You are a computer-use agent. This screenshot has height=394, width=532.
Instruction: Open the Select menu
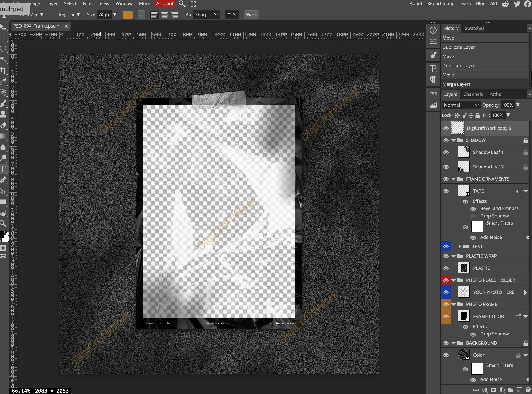(x=70, y=3)
